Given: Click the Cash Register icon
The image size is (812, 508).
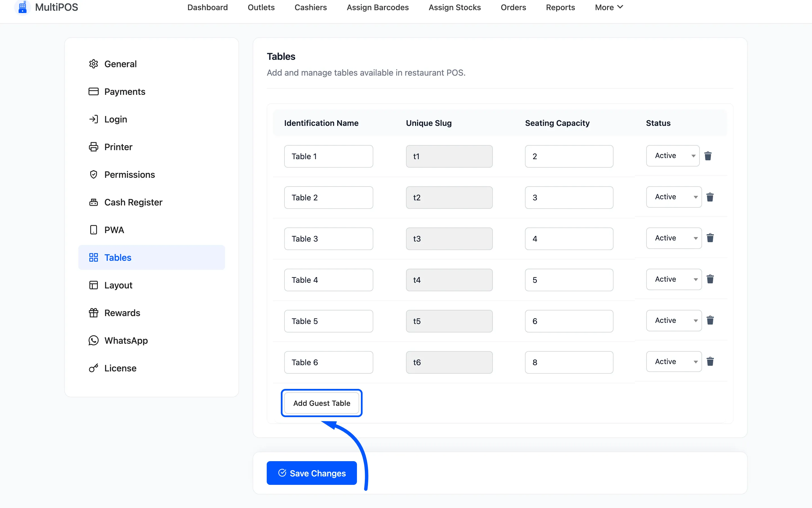Looking at the screenshot, I should pos(94,202).
